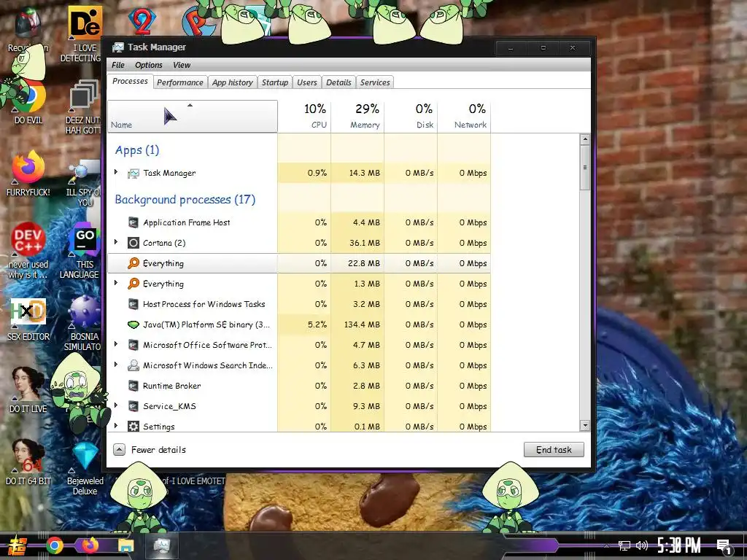Switch to the Services tab
This screenshot has width=747, height=560.
(375, 82)
